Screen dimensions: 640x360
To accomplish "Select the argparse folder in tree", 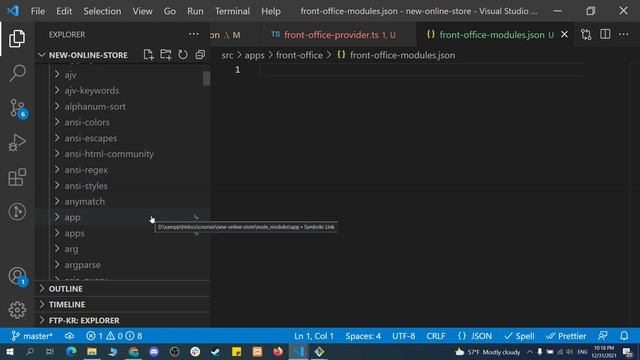I will coord(122,265).
